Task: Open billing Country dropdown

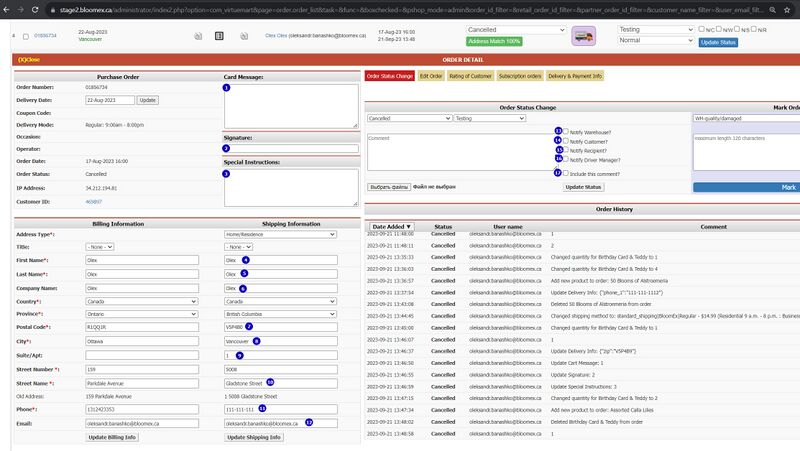Action: click(x=142, y=302)
